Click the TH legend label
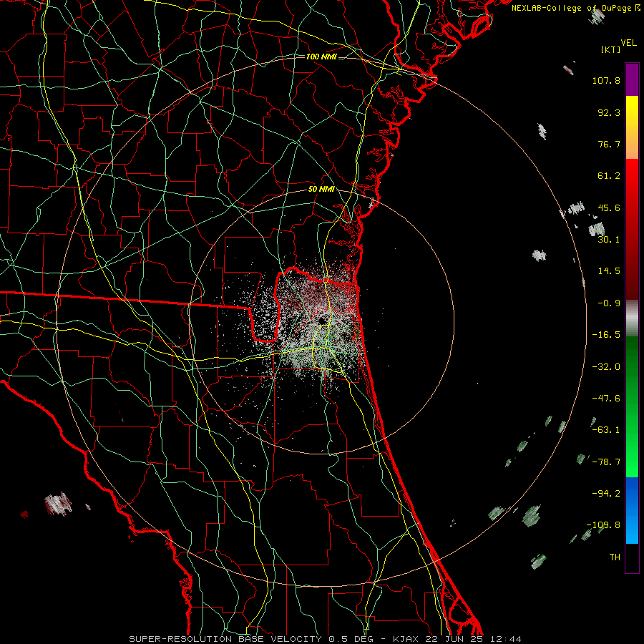 [x=615, y=557]
